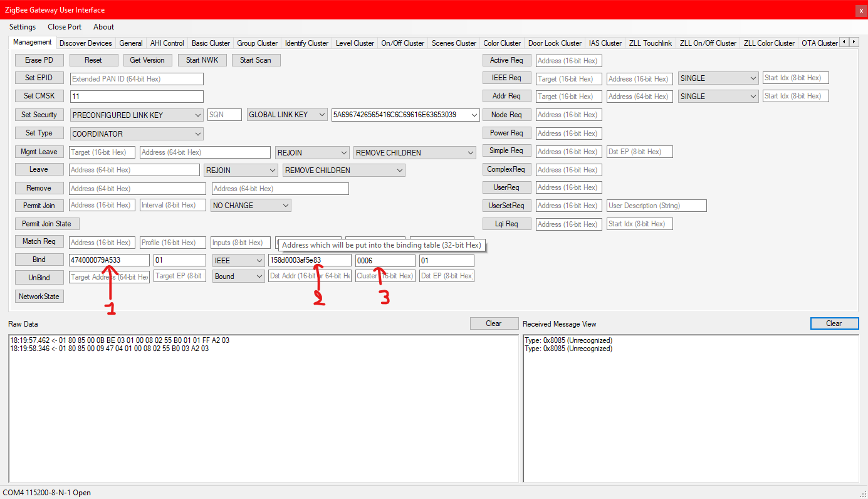Focus the Start Idx field in Lqi Req row

(639, 224)
